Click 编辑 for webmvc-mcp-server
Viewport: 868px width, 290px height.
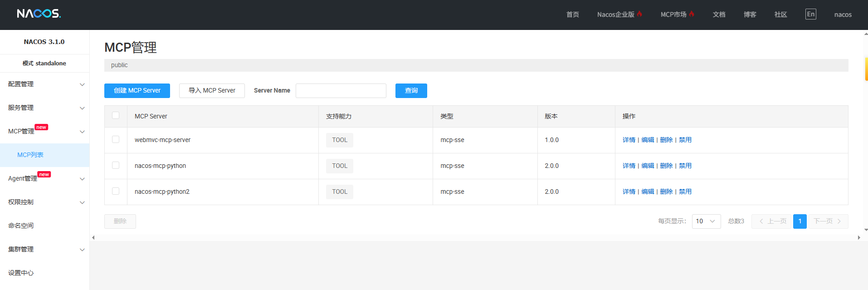[648, 140]
